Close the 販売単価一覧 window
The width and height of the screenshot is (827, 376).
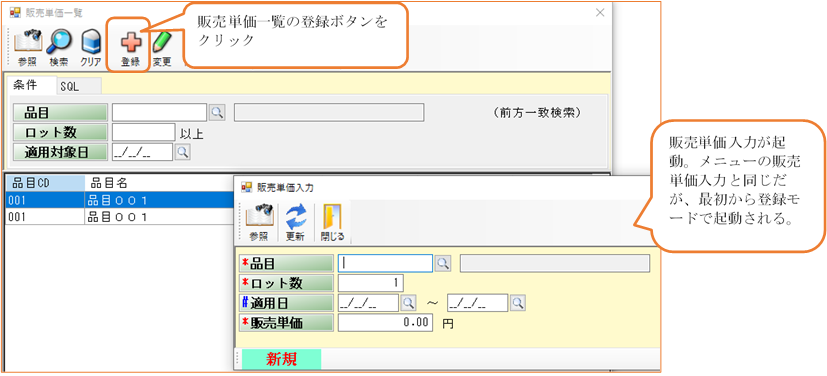pos(600,13)
